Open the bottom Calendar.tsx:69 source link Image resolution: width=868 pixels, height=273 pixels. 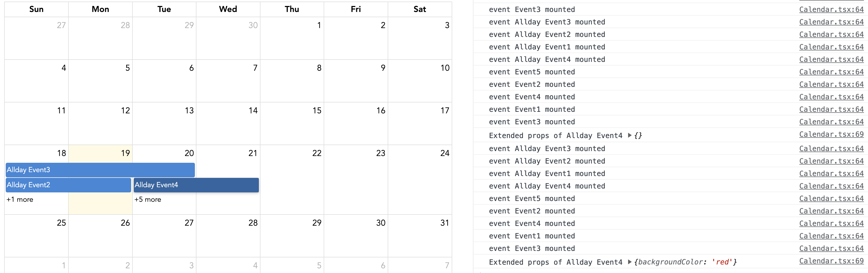coord(831,261)
